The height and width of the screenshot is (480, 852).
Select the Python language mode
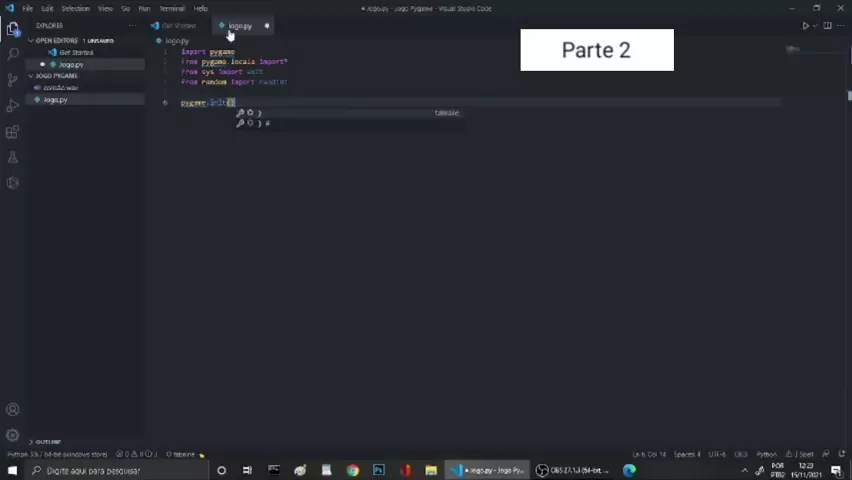766,454
